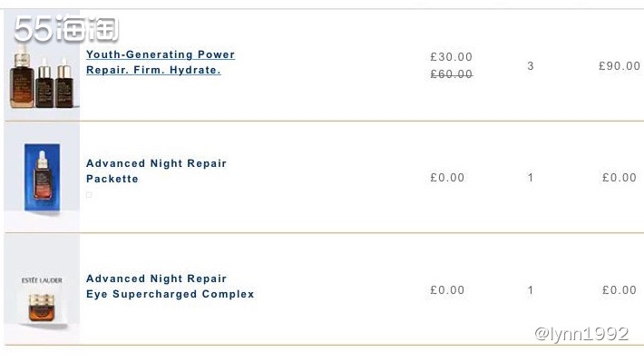Click the £90.00 line total
This screenshot has height=362, width=644.
coord(620,65)
